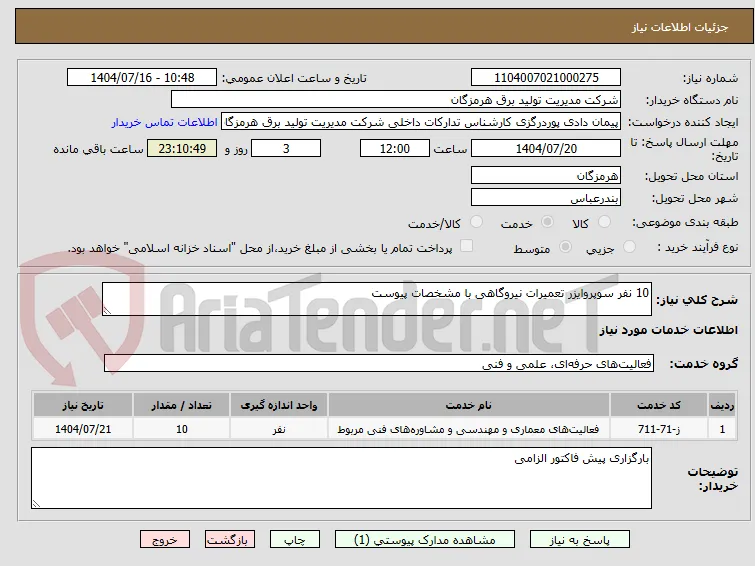Click service name cell فعالیت‌های معماری و مهندسی
Image resolution: width=755 pixels, height=566 pixels.
coord(469,429)
